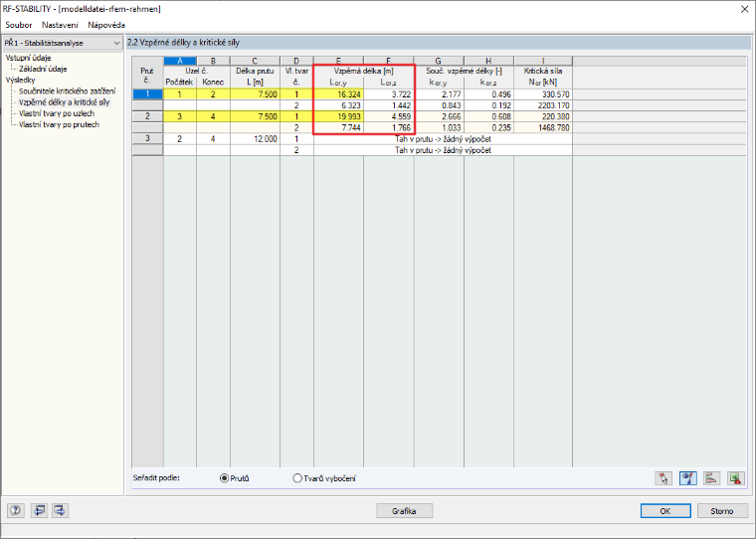Open the Soubor menu
Screen dimensions: 756x539
point(18,25)
